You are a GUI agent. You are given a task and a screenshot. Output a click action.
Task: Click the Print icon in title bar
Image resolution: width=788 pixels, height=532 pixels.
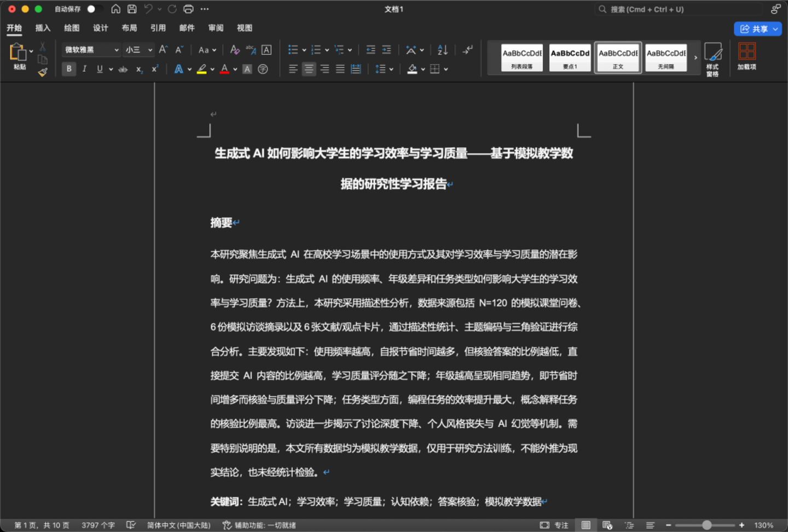[x=188, y=9]
